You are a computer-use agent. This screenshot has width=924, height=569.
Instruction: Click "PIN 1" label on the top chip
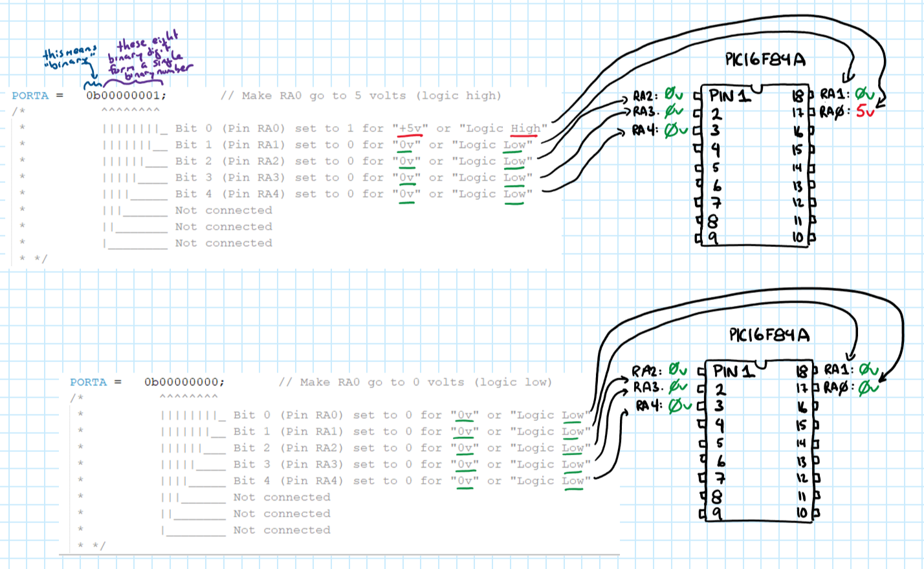point(730,96)
